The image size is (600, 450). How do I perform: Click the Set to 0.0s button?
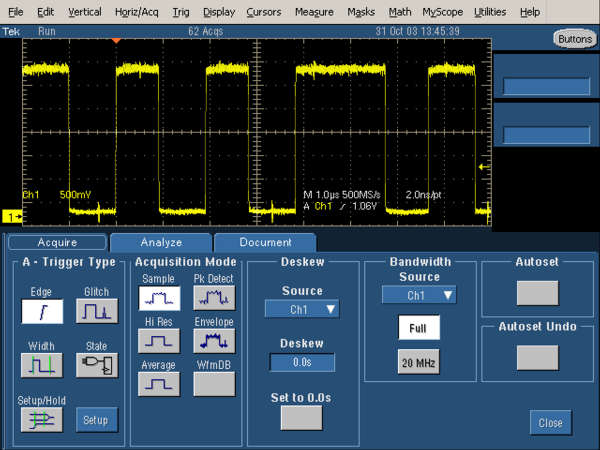(301, 418)
